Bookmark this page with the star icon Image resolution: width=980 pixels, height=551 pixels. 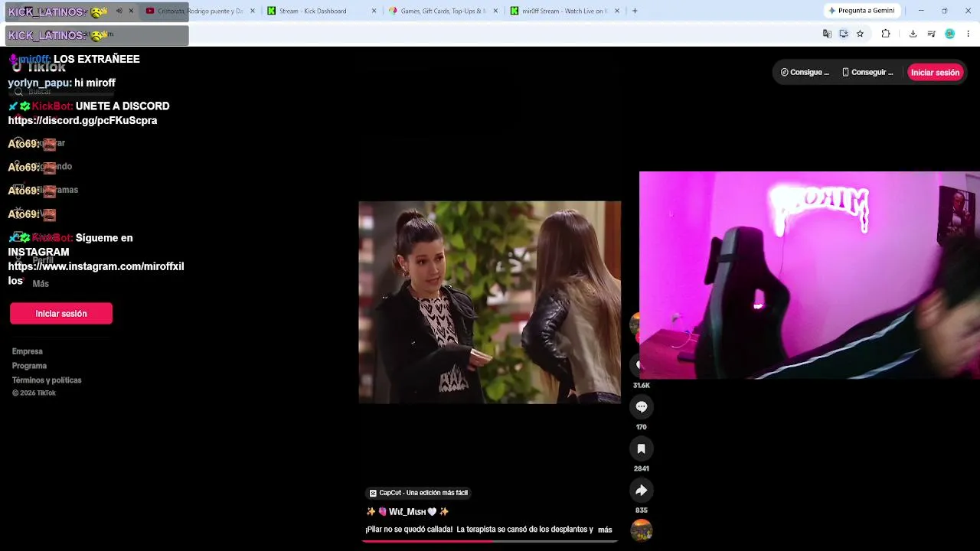[x=860, y=34]
